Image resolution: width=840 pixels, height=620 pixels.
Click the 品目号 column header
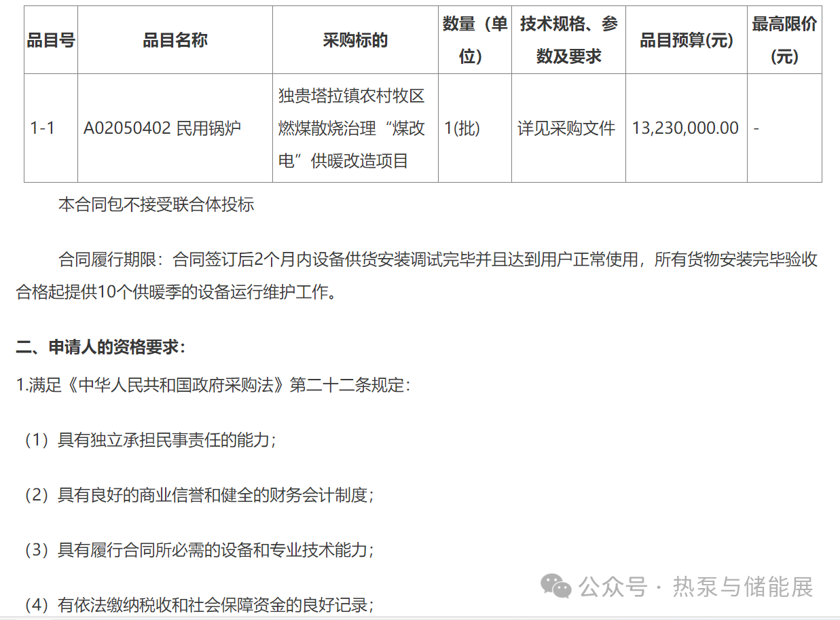click(51, 40)
